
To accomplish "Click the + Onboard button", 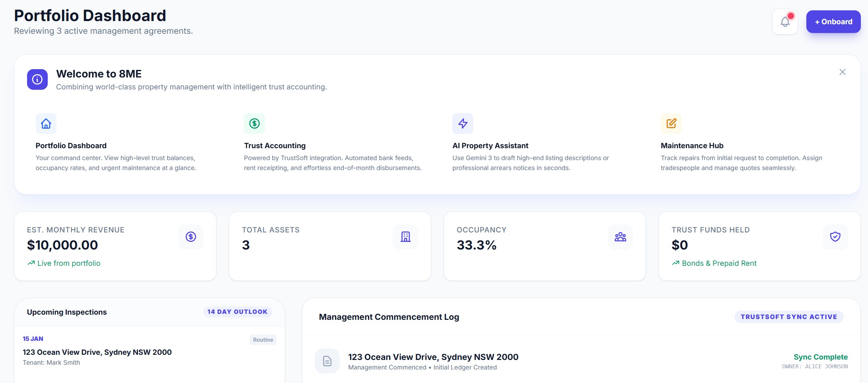I will [833, 21].
